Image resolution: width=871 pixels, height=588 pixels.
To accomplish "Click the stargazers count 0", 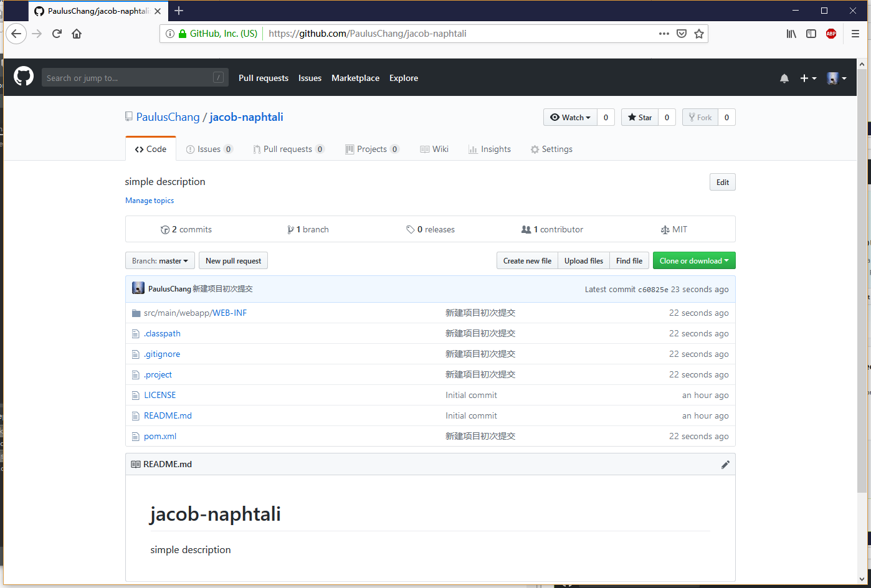I will (x=667, y=117).
